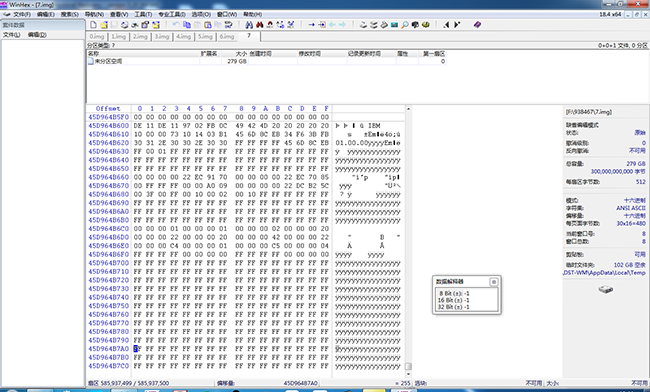The height and width of the screenshot is (392, 650).
Task: Click the magnifying glass icon in toolbar
Action: coord(405,25)
